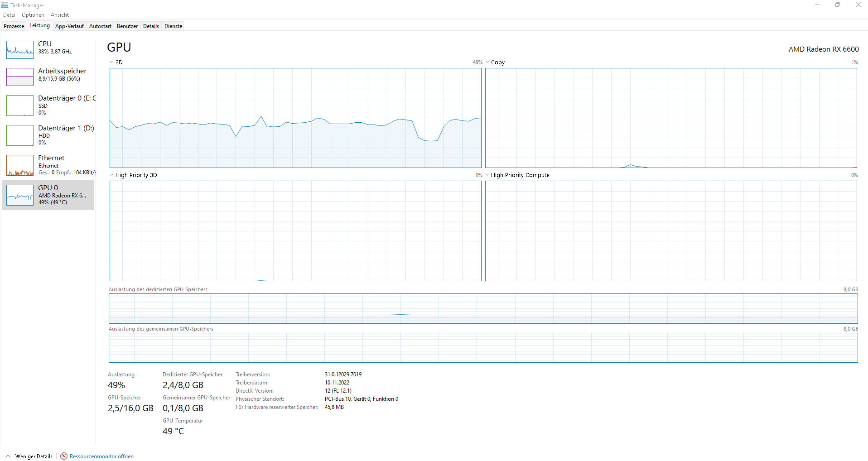
Task: Open the Copy engine graph dropdown
Action: [487, 62]
